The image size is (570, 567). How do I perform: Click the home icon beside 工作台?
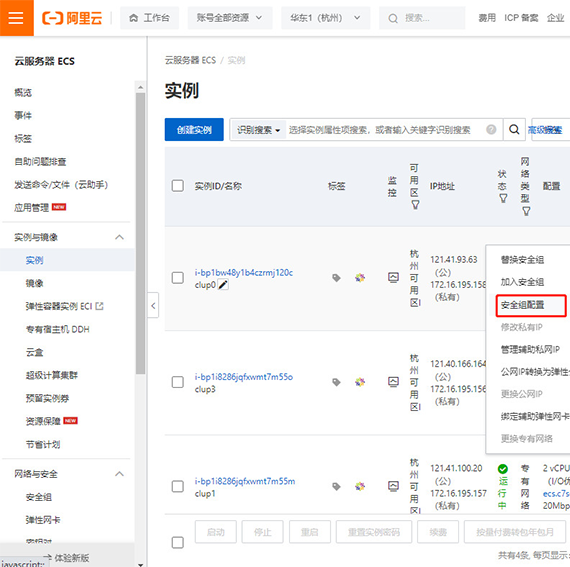pos(133,18)
